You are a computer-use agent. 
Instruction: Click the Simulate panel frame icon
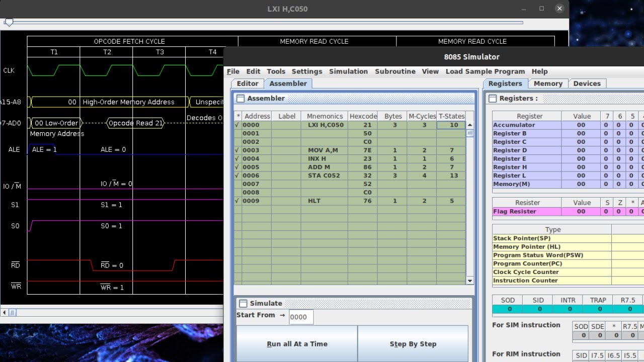(243, 304)
